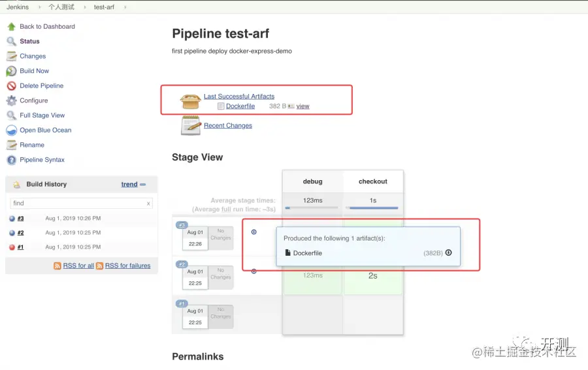
Task: Click the artifact download icon on build #2 row
Action: pos(254,271)
